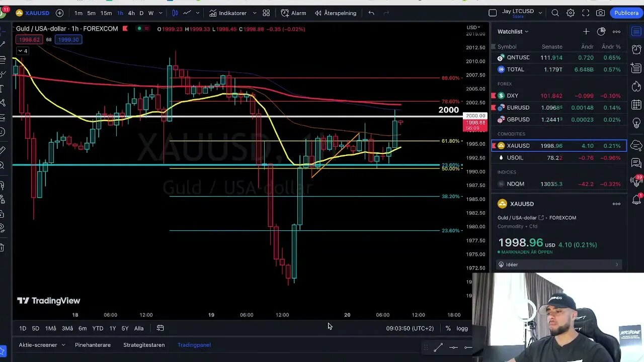Open the indicator templates grid icon
This screenshot has height=362, width=644.
point(266,13)
